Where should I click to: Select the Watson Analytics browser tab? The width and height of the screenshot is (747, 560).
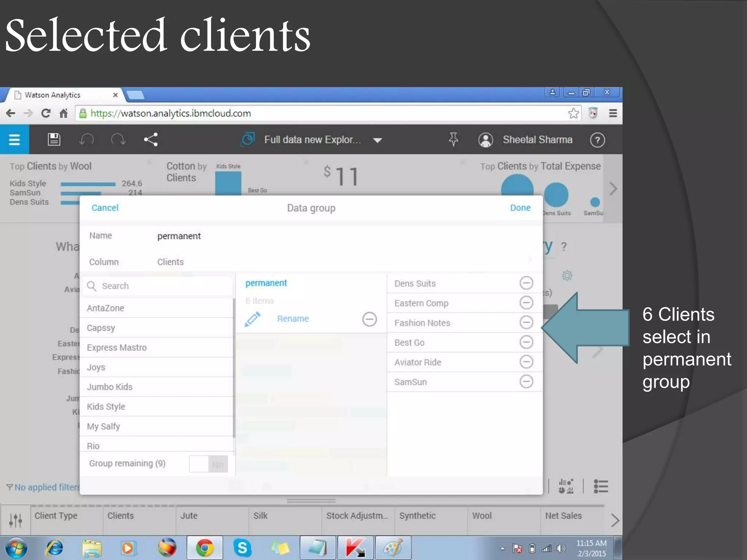64,95
